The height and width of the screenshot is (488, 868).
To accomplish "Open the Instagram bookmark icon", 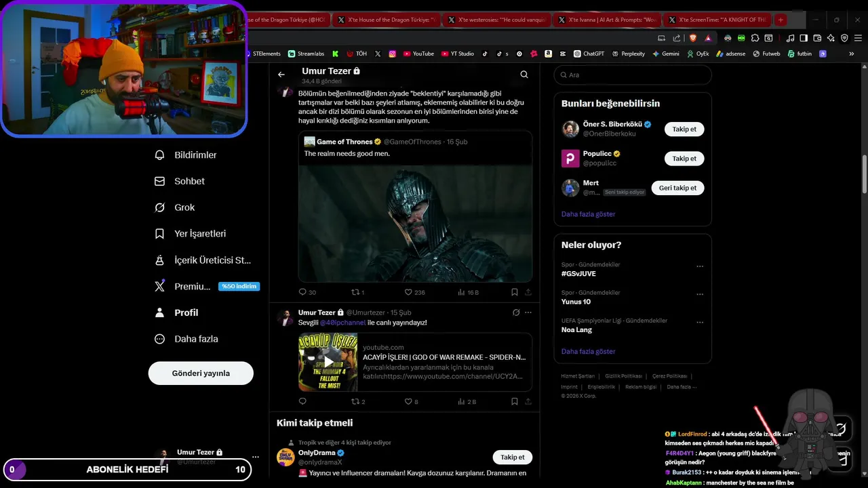I will click(392, 54).
